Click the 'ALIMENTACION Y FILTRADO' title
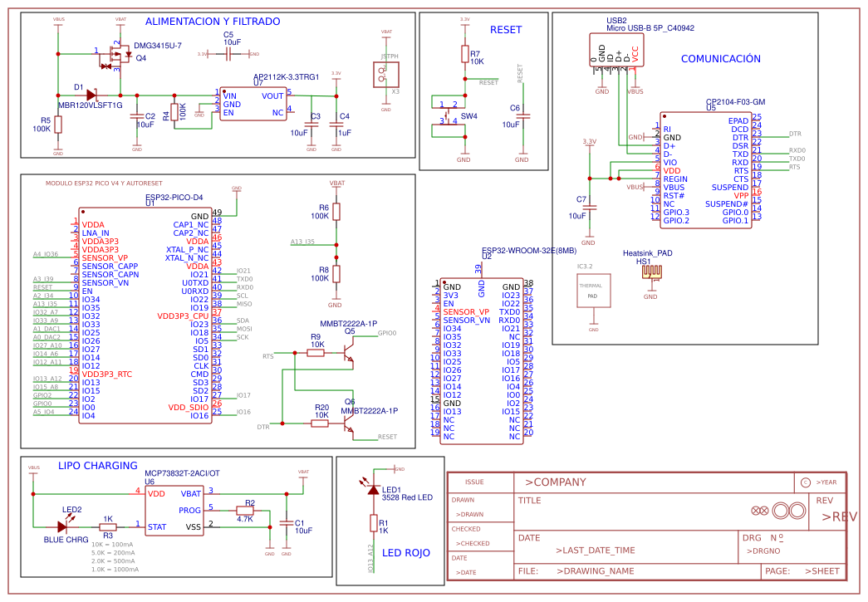This screenshot has width=868, height=602. point(213,22)
